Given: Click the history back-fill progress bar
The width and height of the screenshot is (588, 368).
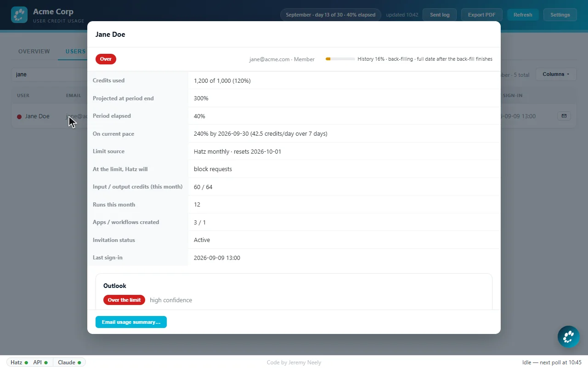Looking at the screenshot, I should pos(340,59).
